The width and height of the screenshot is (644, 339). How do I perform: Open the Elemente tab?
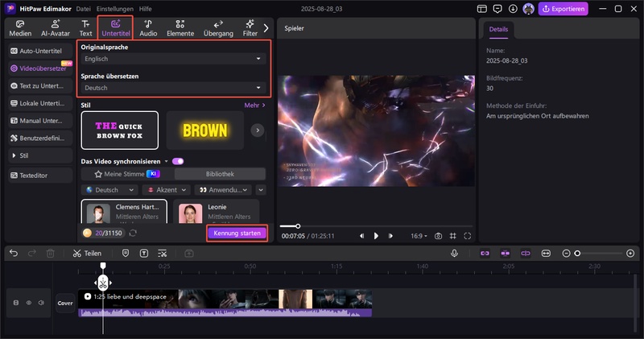pos(180,28)
